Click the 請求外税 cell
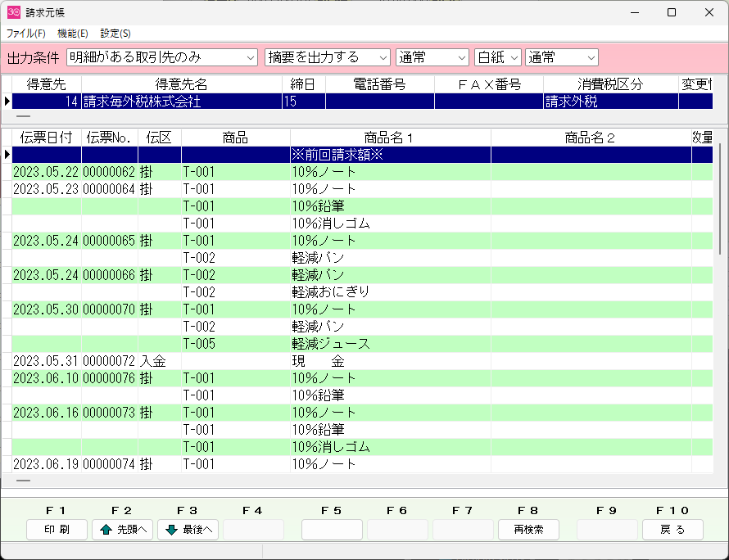The height and width of the screenshot is (560, 729). point(610,102)
